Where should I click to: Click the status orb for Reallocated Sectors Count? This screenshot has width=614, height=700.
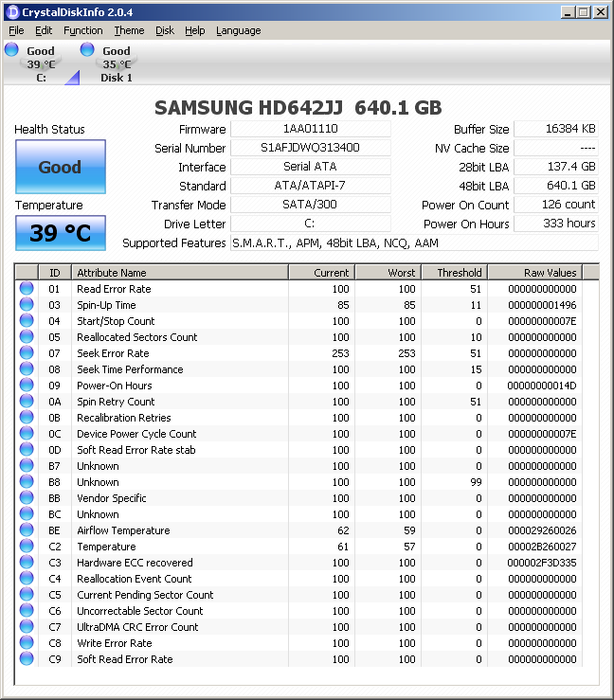pos(27,336)
